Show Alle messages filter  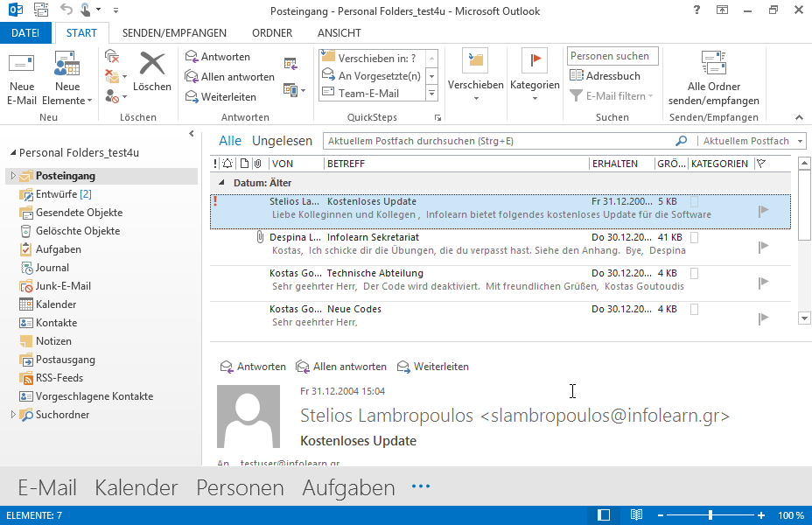(230, 141)
